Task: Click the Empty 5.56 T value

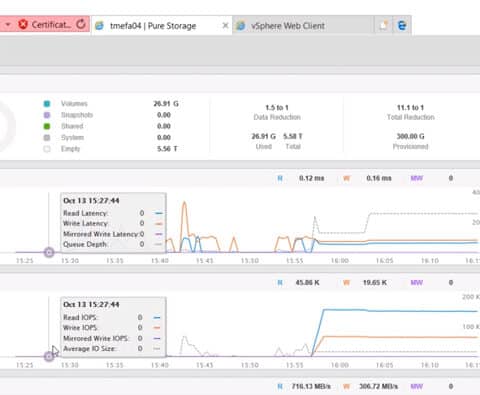Action: point(167,149)
